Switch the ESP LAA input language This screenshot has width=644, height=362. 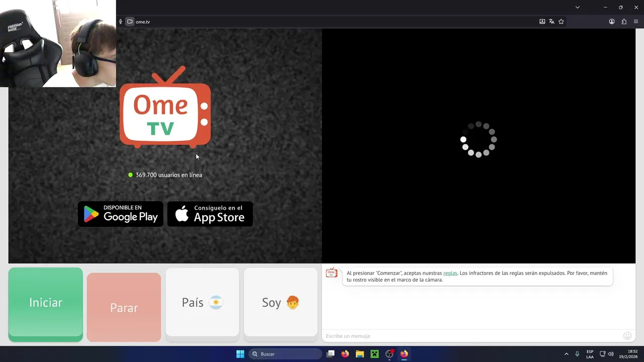[x=590, y=354]
